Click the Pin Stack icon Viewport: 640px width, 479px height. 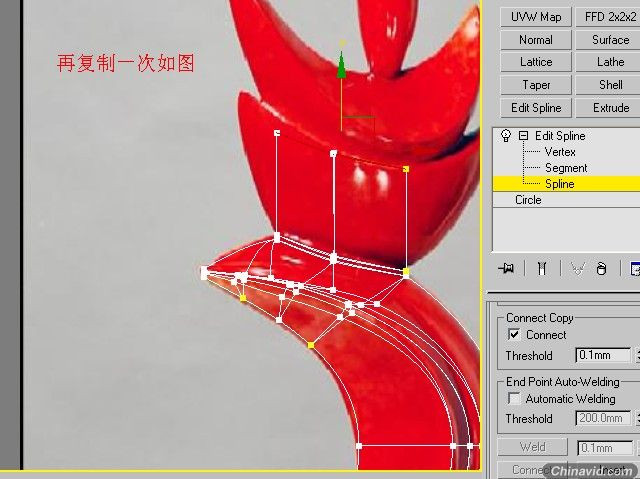point(508,268)
